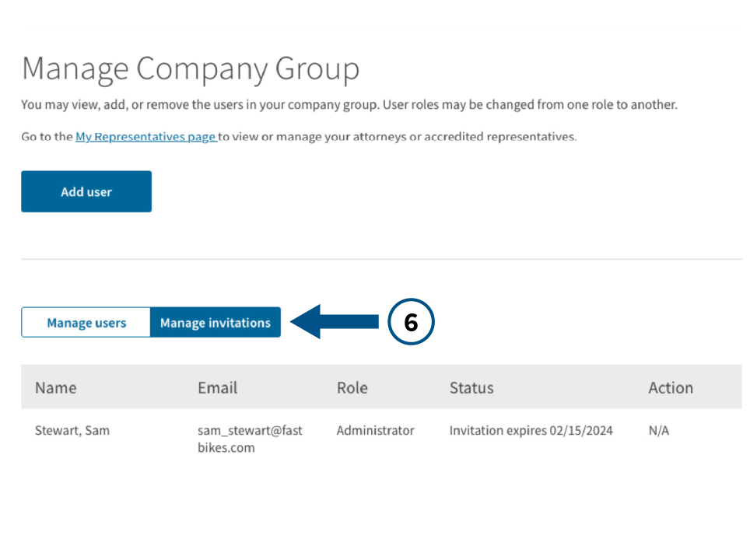Click the Invitation expires 02/15/2024 status
The image size is (750, 560).
tap(531, 430)
